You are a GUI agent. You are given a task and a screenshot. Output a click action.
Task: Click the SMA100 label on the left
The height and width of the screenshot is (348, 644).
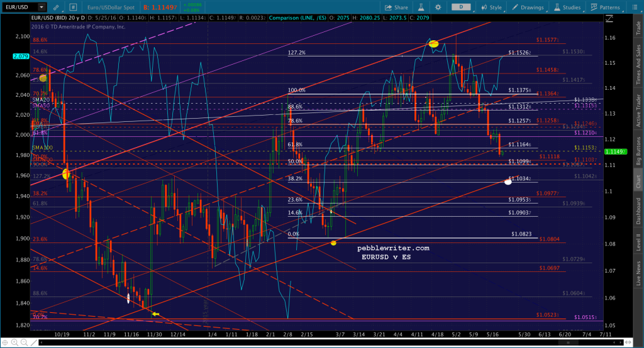point(42,148)
